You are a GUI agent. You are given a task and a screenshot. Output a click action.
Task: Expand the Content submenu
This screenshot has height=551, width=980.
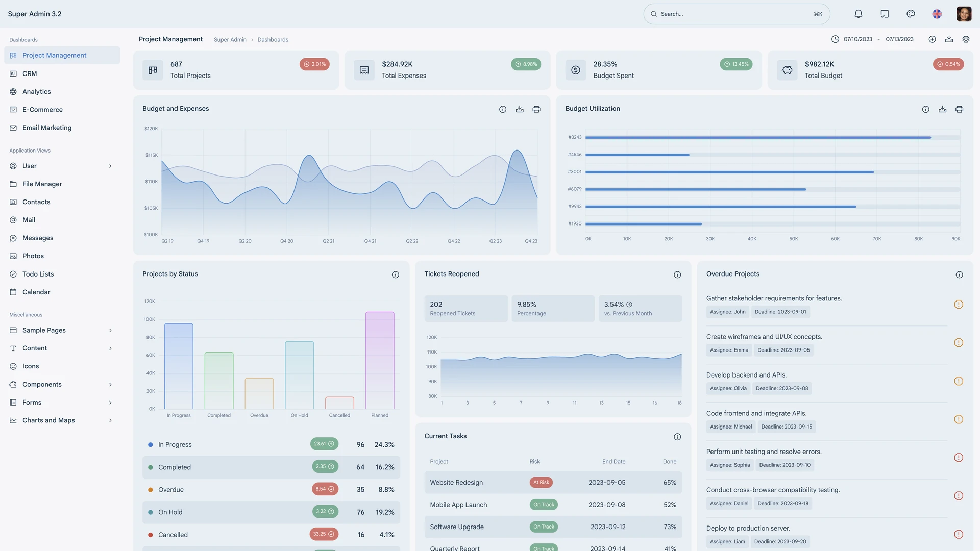[x=110, y=348]
